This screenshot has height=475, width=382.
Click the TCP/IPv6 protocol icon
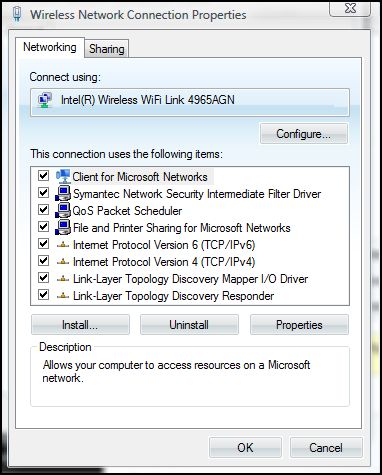63,245
